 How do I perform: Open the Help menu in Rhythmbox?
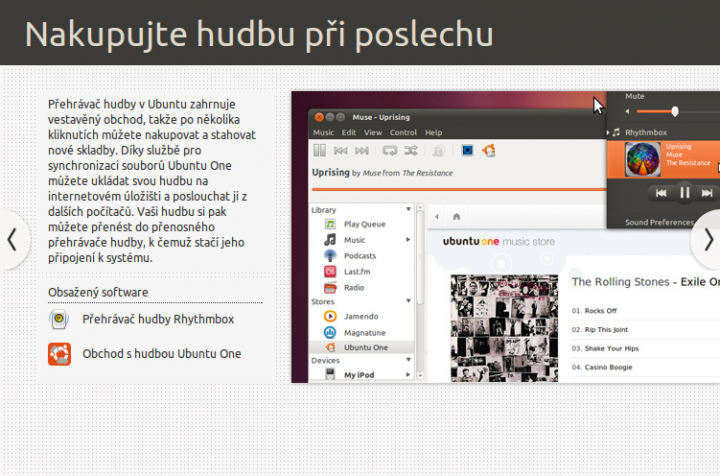click(x=433, y=132)
